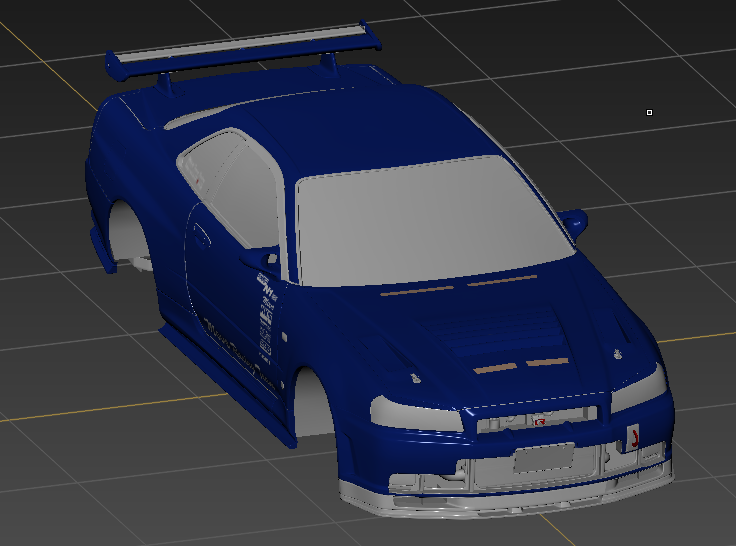Image resolution: width=736 pixels, height=546 pixels.
Task: Click the red GT-R badge on the grille
Action: 540,422
